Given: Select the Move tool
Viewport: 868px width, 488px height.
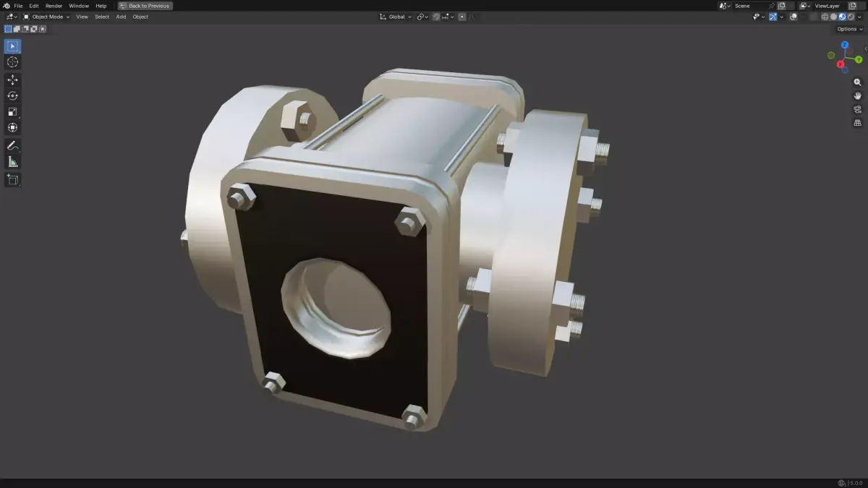Looking at the screenshot, I should coord(12,80).
